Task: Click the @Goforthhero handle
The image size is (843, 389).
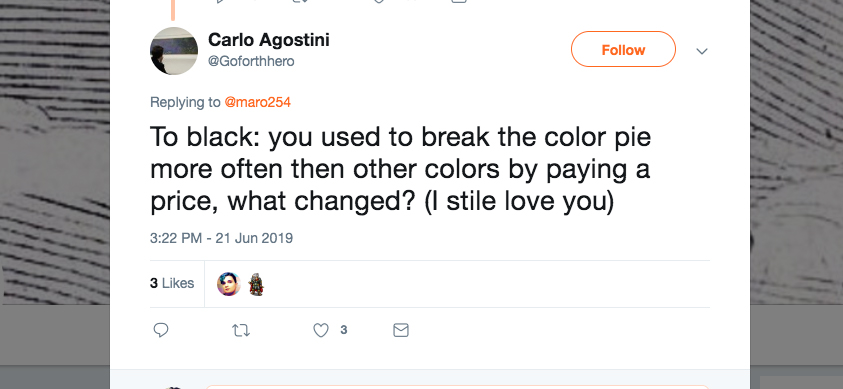Action: point(251,62)
